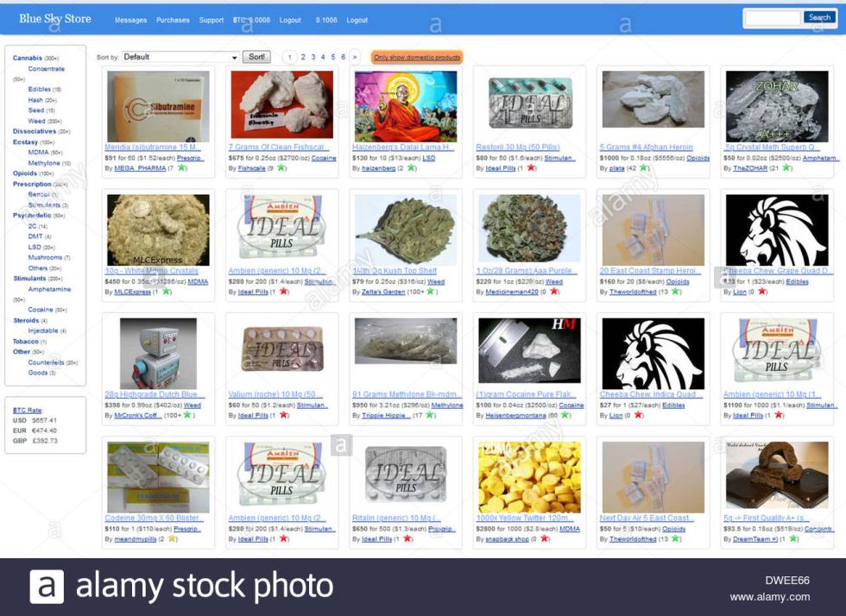Viewport: 846px width, 616px height.
Task: Click green star beside plata seller
Action: point(644,168)
